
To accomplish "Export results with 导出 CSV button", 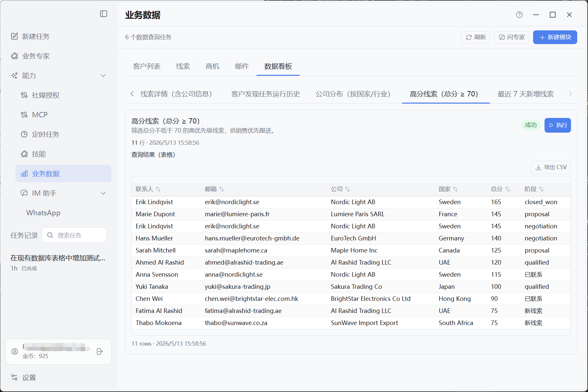I will tap(551, 167).
